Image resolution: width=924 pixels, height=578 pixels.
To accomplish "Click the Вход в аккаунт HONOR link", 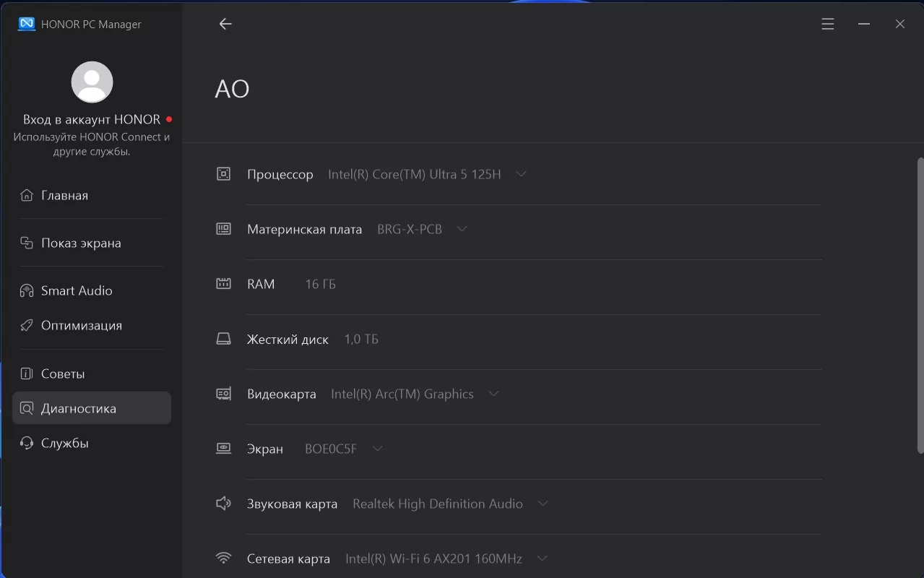I will click(x=92, y=119).
